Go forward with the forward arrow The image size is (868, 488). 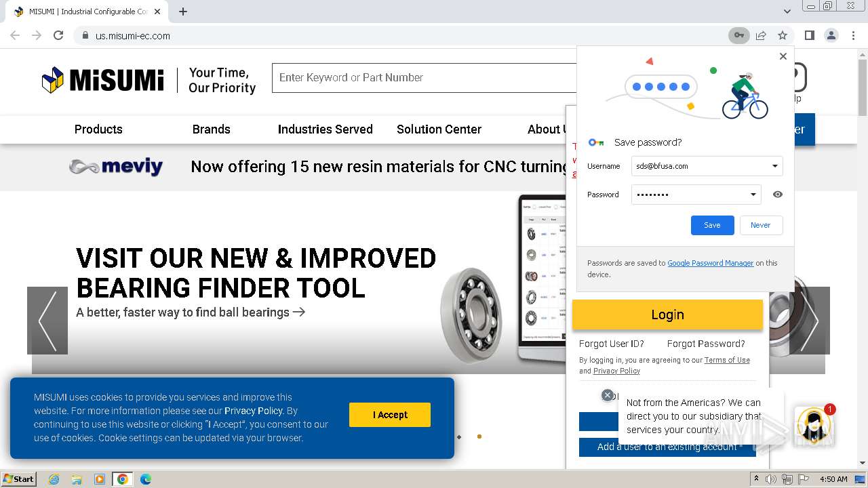[x=37, y=35]
